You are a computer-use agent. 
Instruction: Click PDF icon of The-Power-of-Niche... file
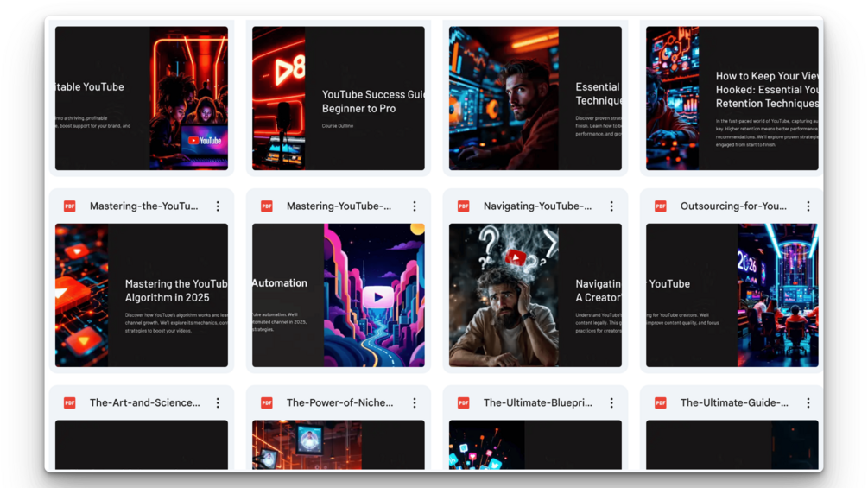coord(267,402)
